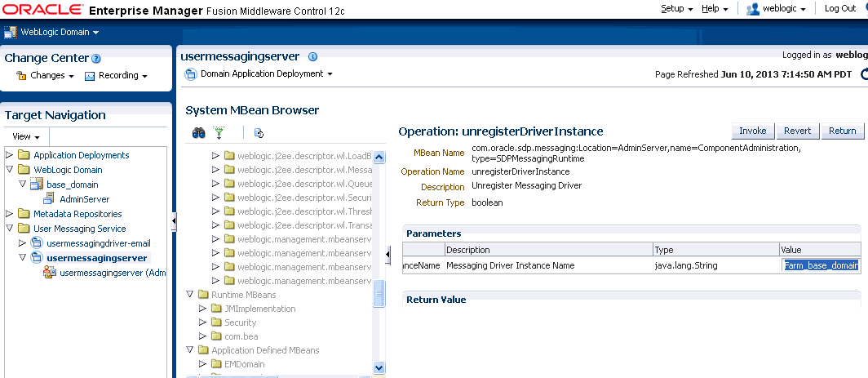
Task: Open the WebLogic Domain dropdown menu
Action: 60,32
